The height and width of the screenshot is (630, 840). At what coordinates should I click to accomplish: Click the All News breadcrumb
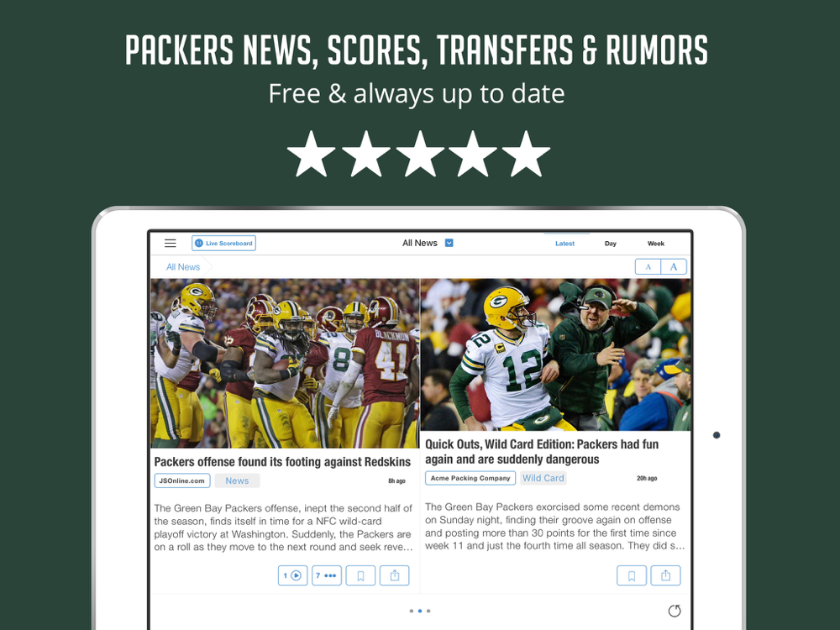(182, 267)
